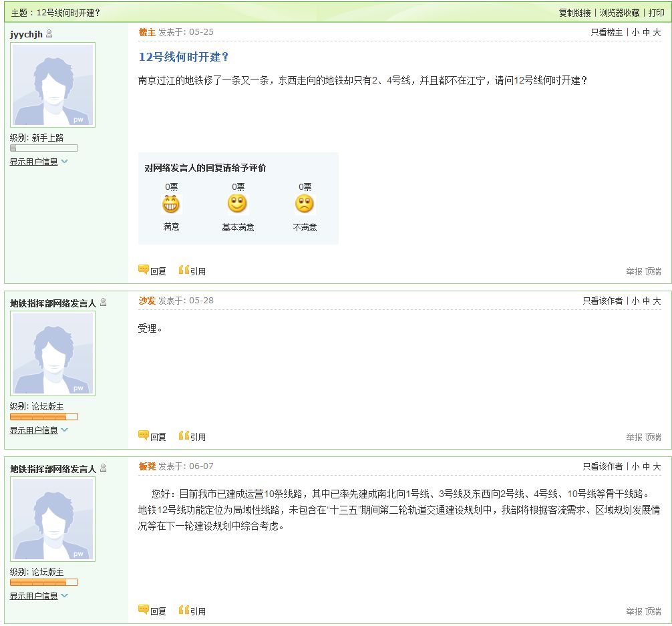Click 举报 in the 板凳 post
This screenshot has height=626, width=672.
pyautogui.click(x=634, y=611)
